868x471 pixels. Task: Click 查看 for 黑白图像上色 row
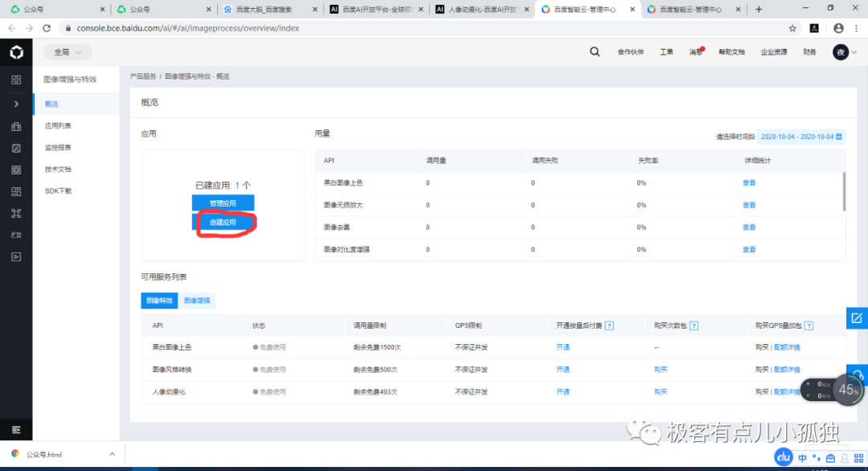point(749,182)
